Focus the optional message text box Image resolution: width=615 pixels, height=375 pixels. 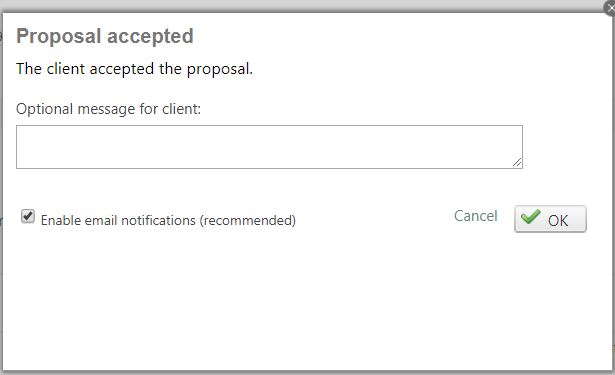(269, 147)
